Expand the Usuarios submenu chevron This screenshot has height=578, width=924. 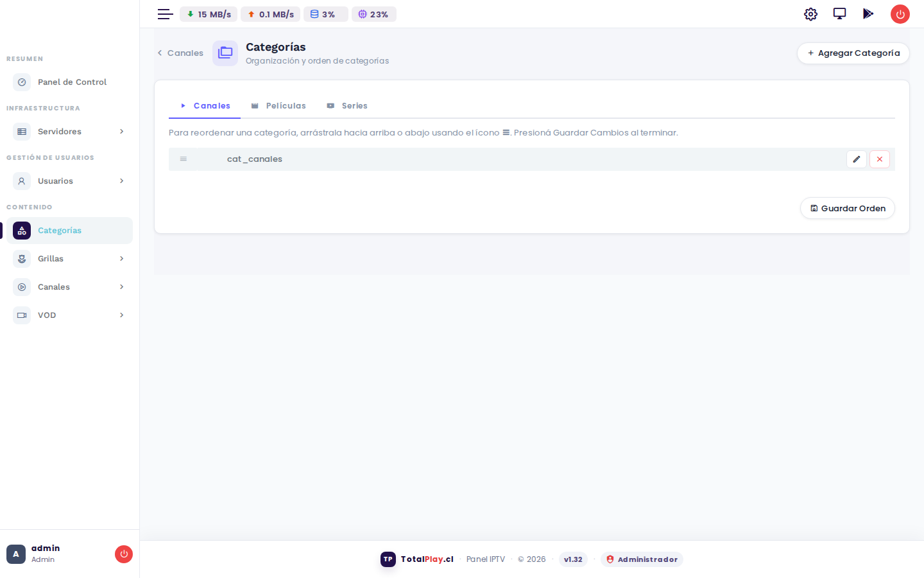point(121,181)
